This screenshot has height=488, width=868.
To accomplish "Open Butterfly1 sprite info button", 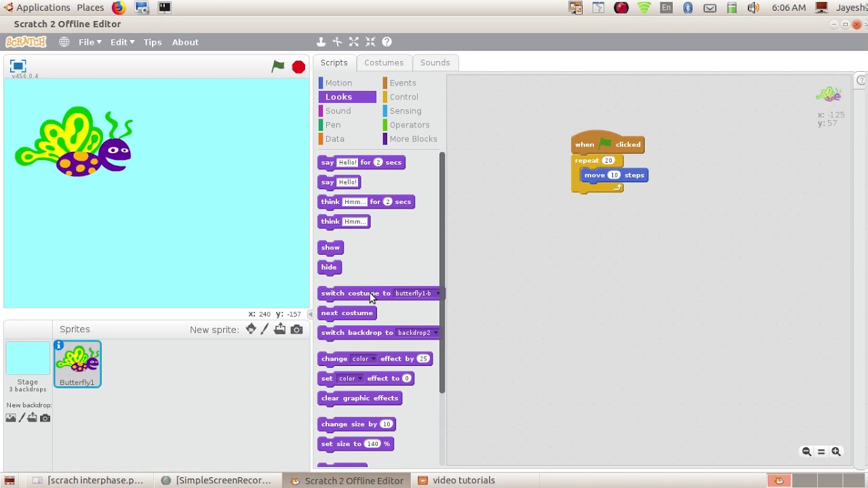I will click(x=59, y=346).
